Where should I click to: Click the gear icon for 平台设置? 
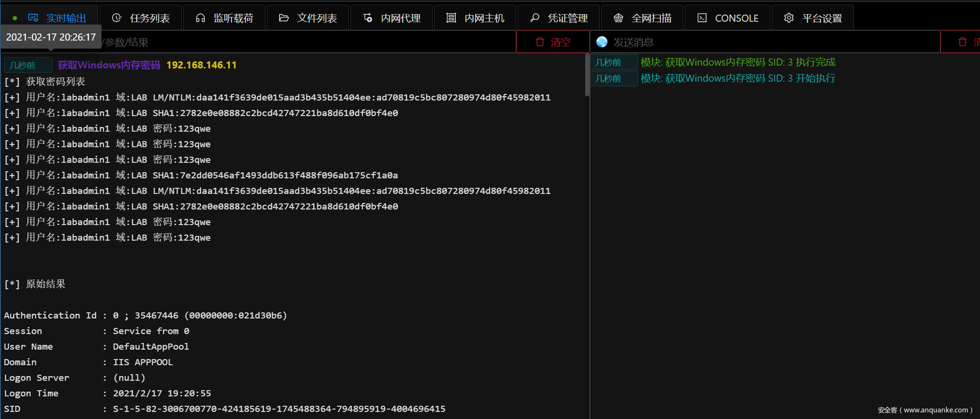789,18
